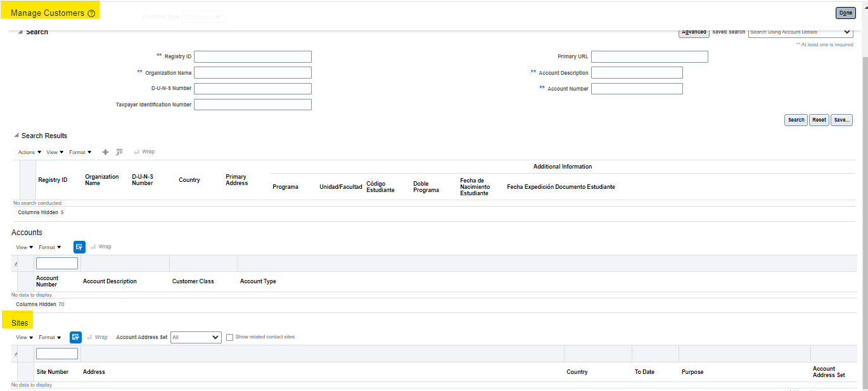The image size is (868, 391).
Task: Click the create plus icon in Search Results
Action: coord(106,152)
